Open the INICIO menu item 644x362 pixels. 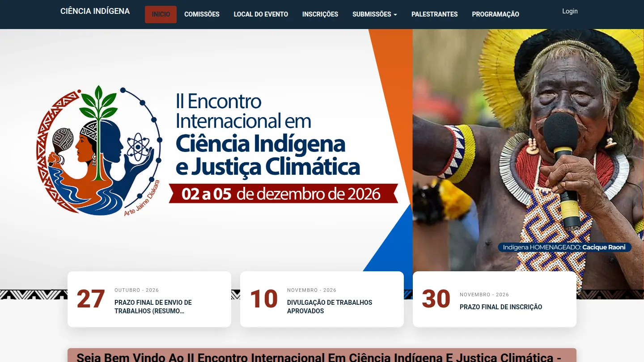pyautogui.click(x=161, y=14)
